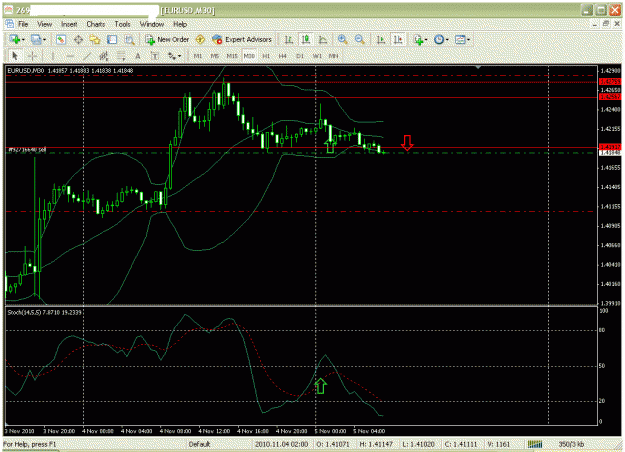Open the Help menu

tap(180, 24)
